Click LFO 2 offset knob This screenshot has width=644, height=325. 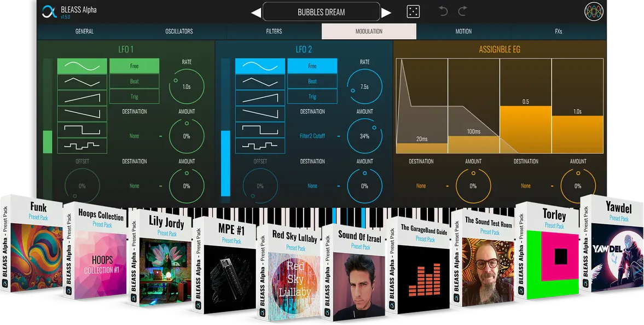tap(260, 185)
